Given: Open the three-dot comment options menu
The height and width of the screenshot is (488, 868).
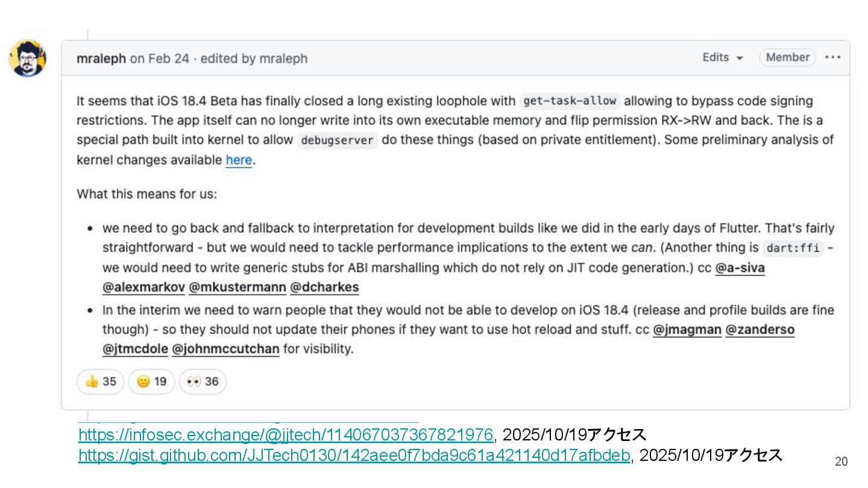Looking at the screenshot, I should click(832, 57).
